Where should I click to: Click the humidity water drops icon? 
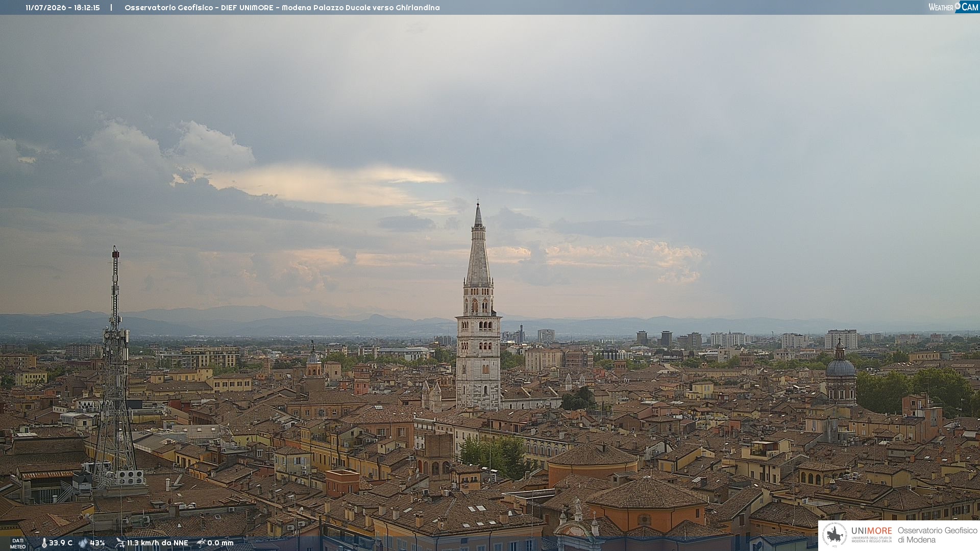pos(83,543)
